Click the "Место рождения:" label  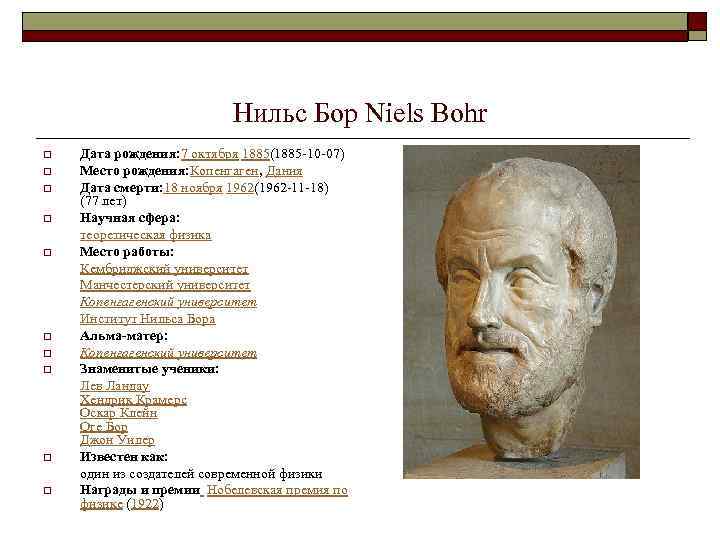pos(134,171)
